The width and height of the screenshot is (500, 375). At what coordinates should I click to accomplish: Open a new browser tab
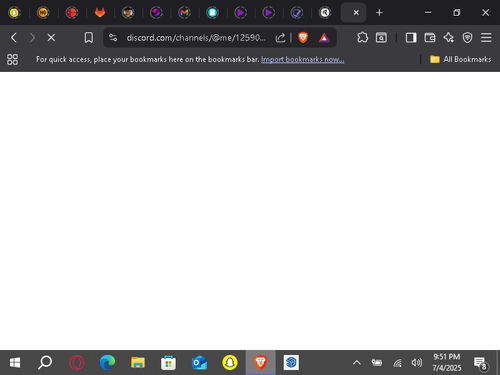coord(379,13)
